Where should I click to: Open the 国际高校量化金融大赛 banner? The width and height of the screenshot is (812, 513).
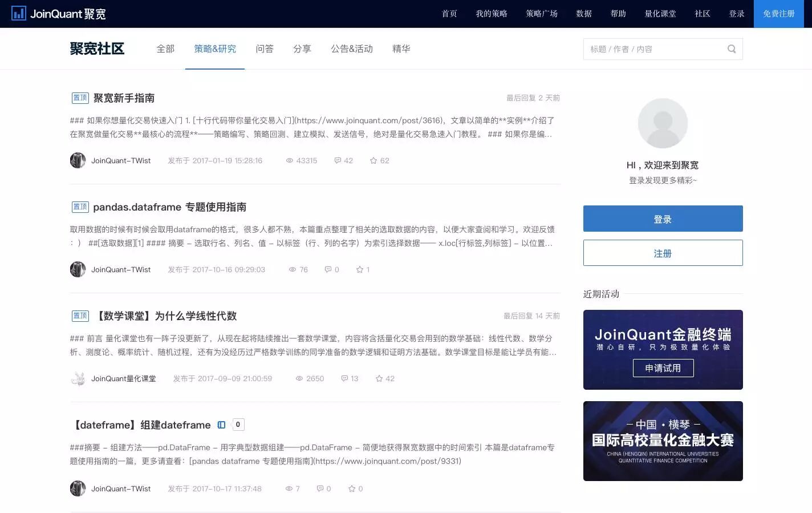pyautogui.click(x=663, y=441)
